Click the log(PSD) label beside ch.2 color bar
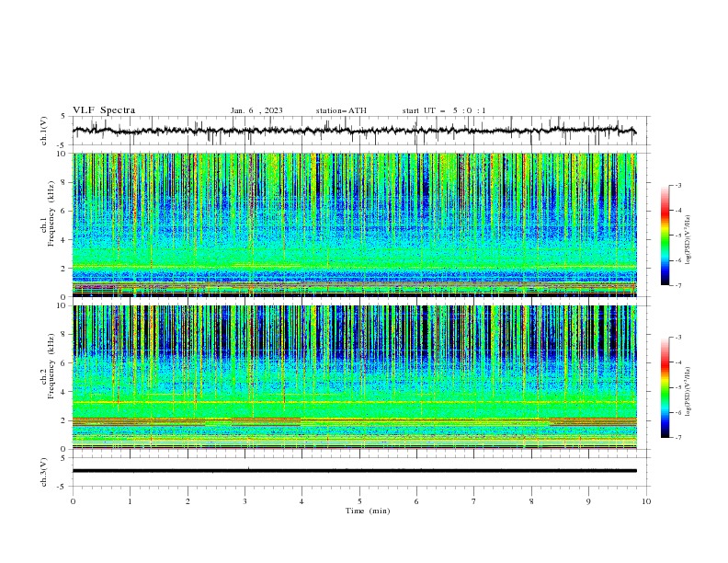Image resolution: width=728 pixels, height=563 pixels. tap(688, 392)
